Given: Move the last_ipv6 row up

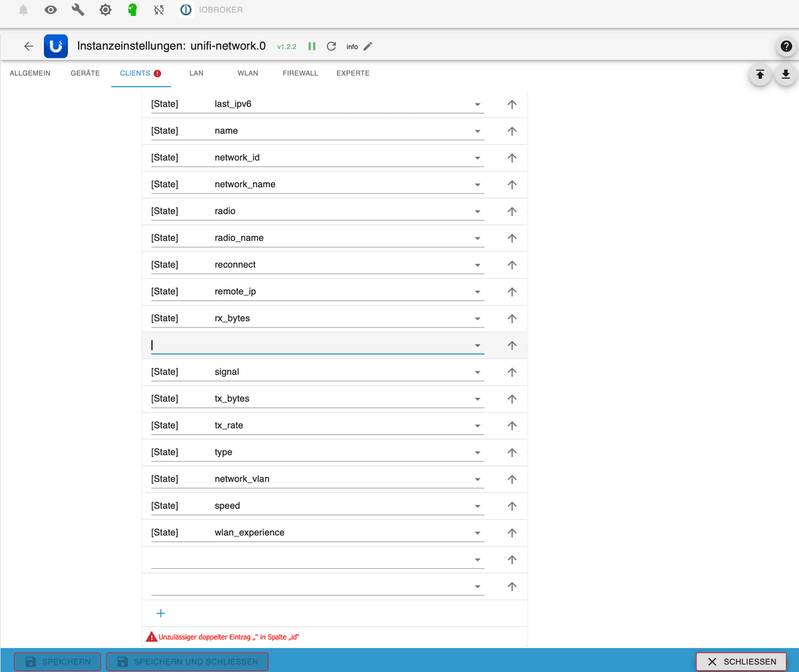Looking at the screenshot, I should click(x=512, y=104).
